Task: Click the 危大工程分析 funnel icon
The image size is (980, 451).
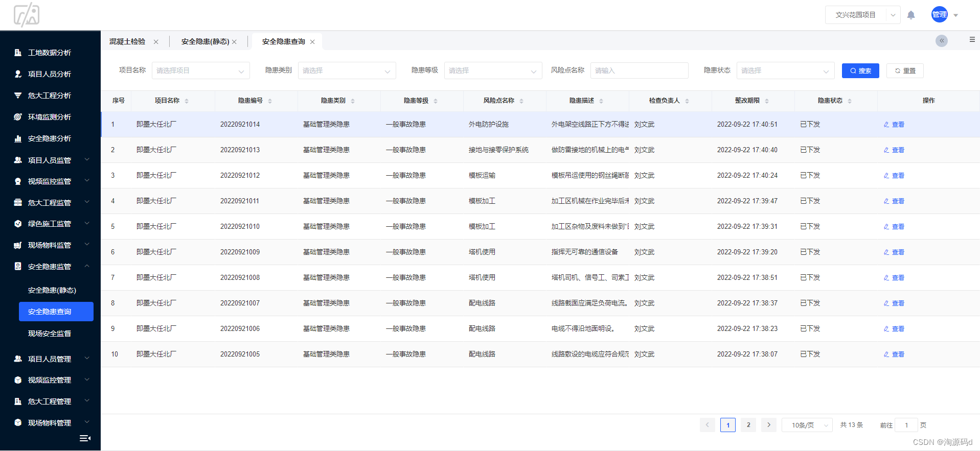Action: [x=18, y=96]
